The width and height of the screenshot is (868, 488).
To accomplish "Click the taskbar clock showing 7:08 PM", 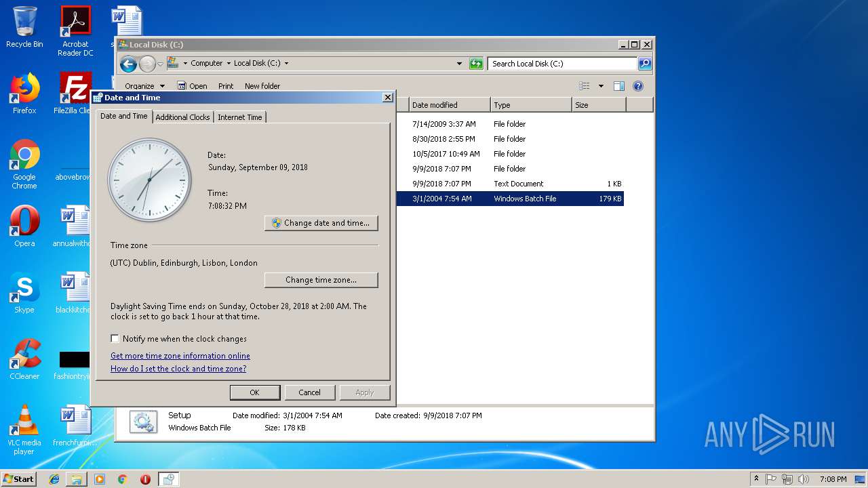I will (x=833, y=479).
